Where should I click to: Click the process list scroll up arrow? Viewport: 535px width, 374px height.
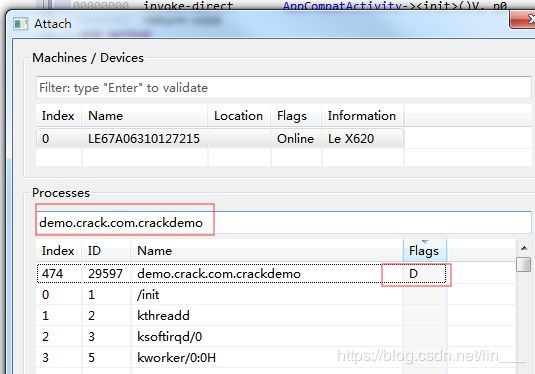click(524, 248)
